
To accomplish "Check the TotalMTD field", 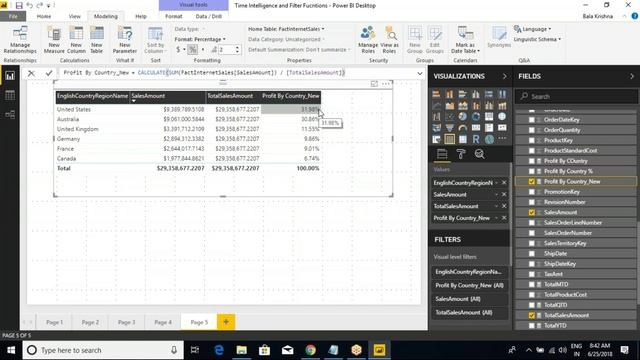I will click(x=531, y=284).
